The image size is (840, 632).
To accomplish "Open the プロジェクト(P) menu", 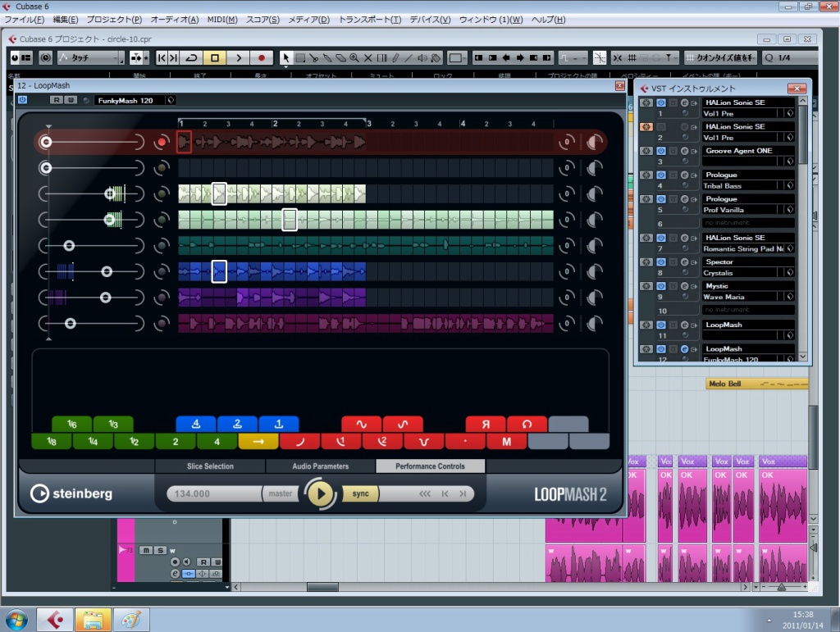I will point(114,20).
